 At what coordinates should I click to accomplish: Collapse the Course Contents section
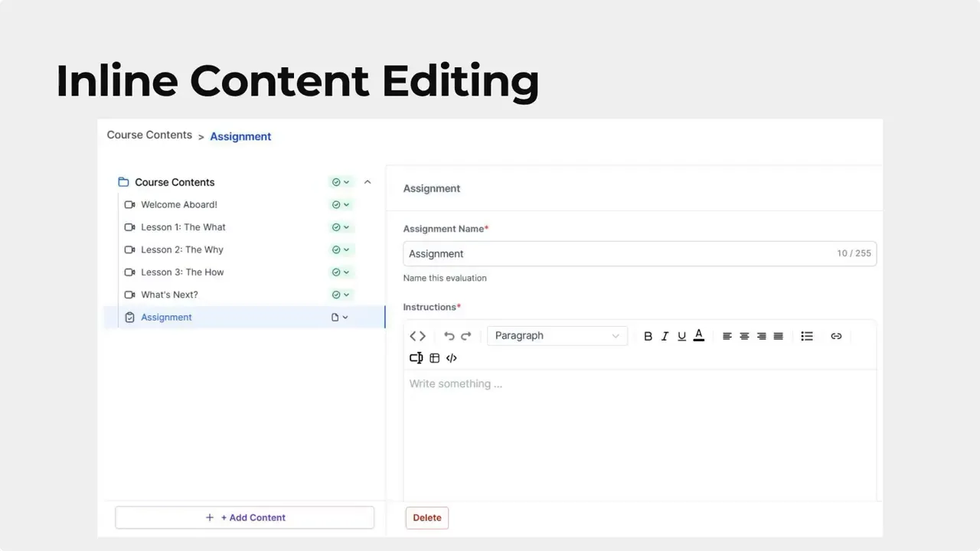[367, 181]
